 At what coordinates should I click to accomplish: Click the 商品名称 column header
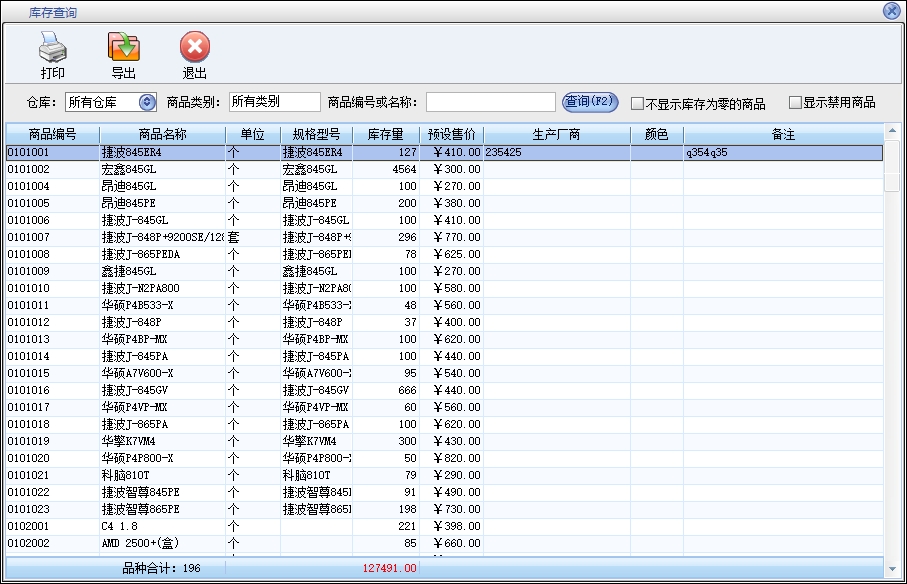162,134
